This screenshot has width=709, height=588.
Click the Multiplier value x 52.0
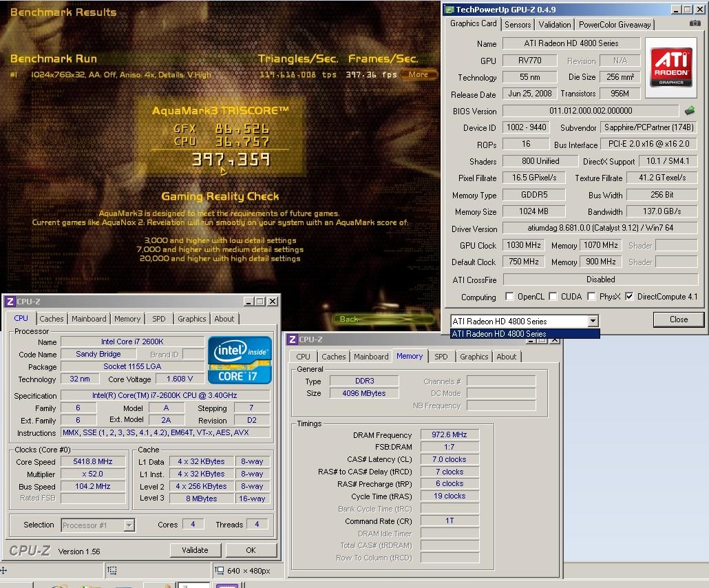click(93, 474)
